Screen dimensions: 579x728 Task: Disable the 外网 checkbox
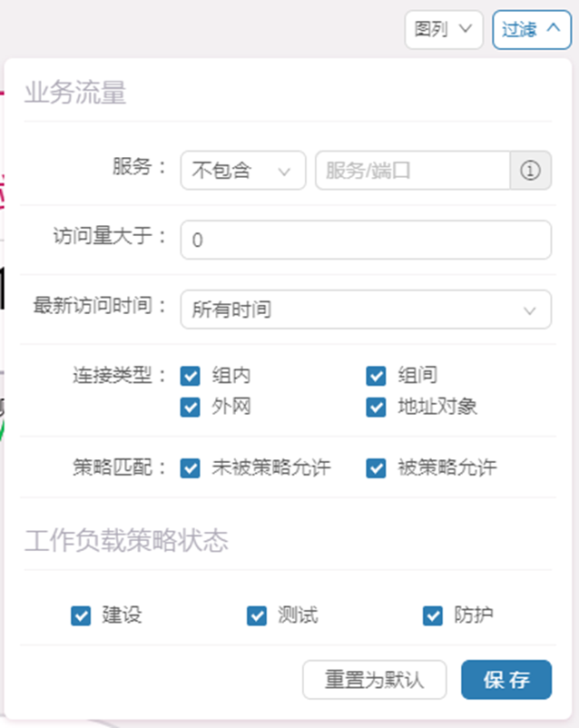point(191,407)
